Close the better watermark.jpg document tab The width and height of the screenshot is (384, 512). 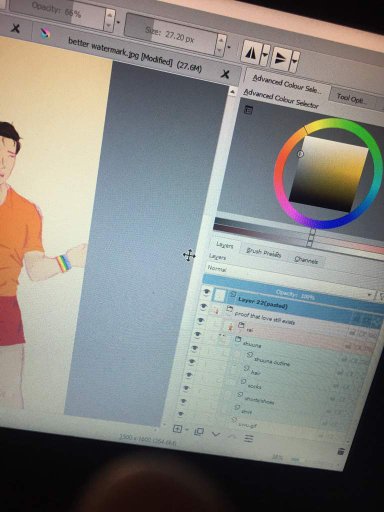pyautogui.click(x=225, y=74)
